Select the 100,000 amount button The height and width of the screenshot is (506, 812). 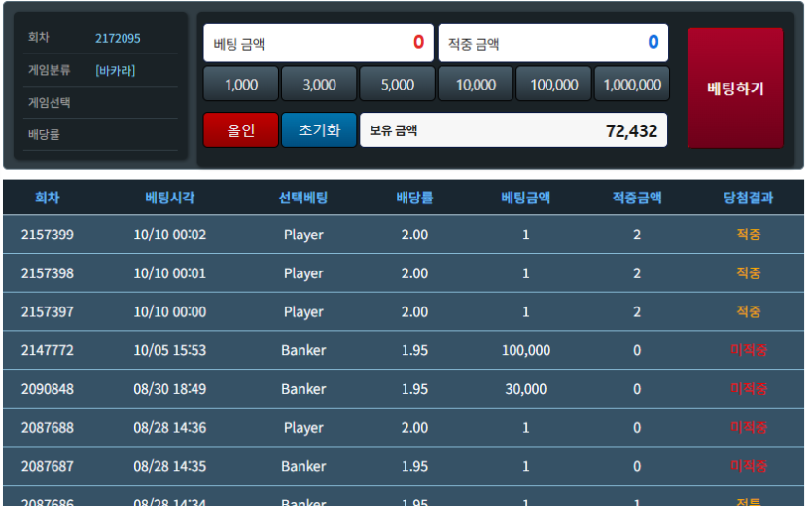(553, 84)
